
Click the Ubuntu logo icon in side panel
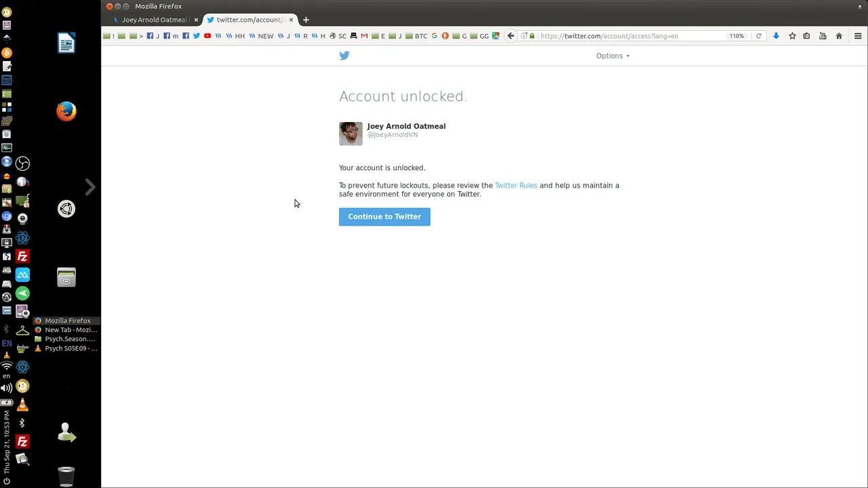(x=66, y=209)
